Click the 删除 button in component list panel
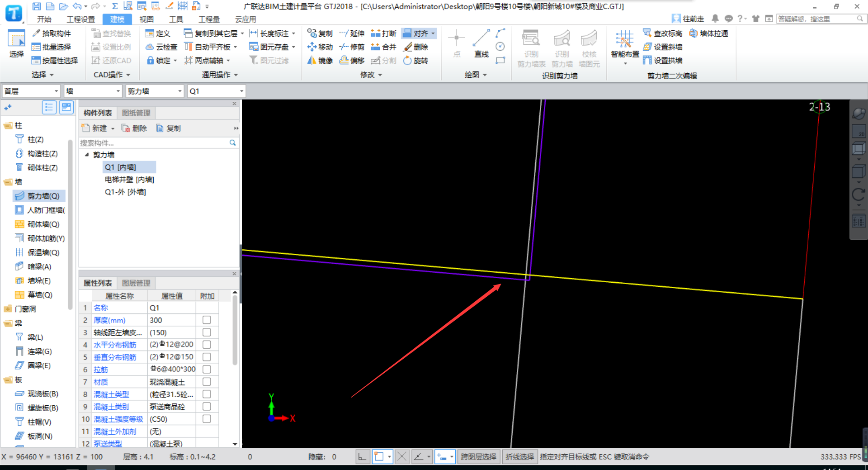Viewport: 868px width, 470px height. point(134,128)
